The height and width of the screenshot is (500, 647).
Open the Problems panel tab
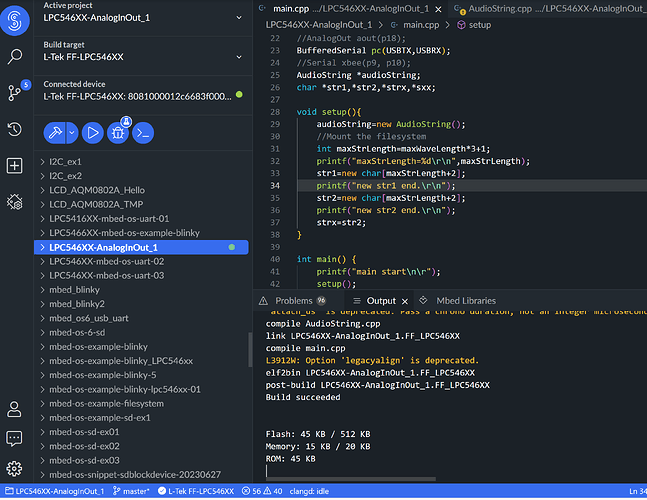(293, 301)
